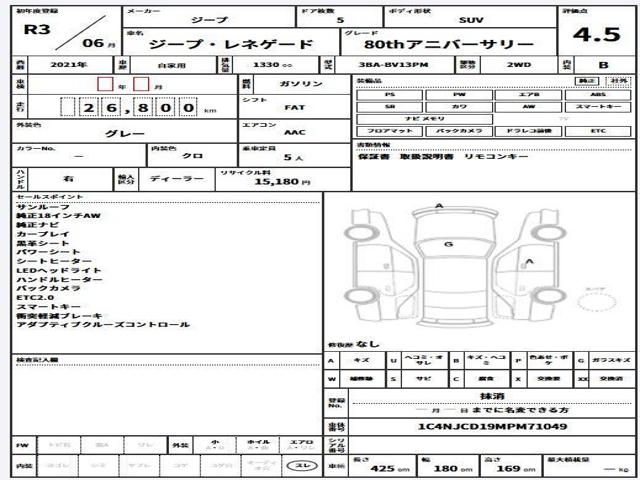Viewport: 640px width, 480px height.
Task: Click the ABS equipment box
Action: pos(598,95)
